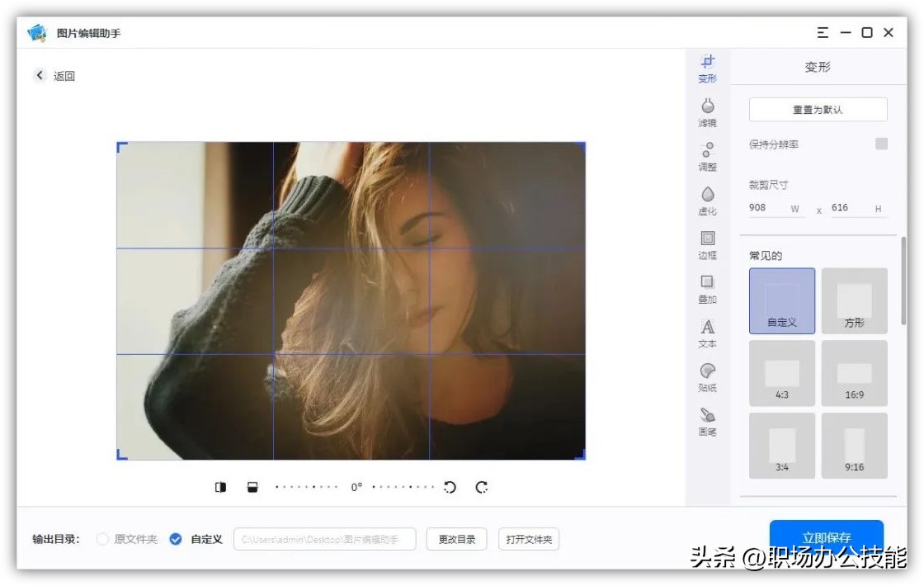The width and height of the screenshot is (924, 586).
Task: Enable the 保持分辨率 keep resolution checkbox
Action: pyautogui.click(x=882, y=144)
